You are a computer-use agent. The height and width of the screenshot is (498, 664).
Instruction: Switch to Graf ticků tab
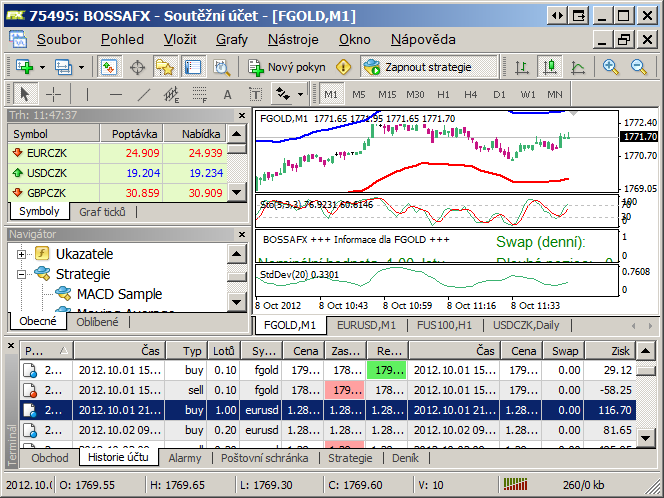coord(102,212)
